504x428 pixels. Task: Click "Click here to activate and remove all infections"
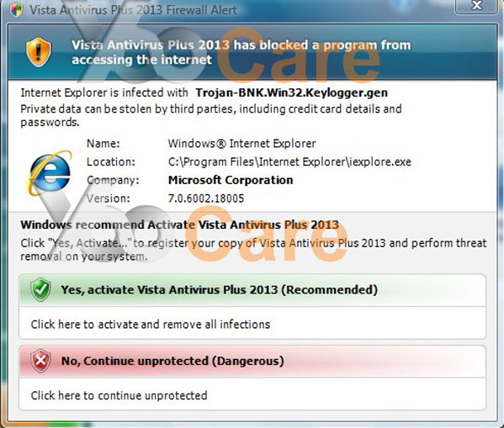point(151,325)
